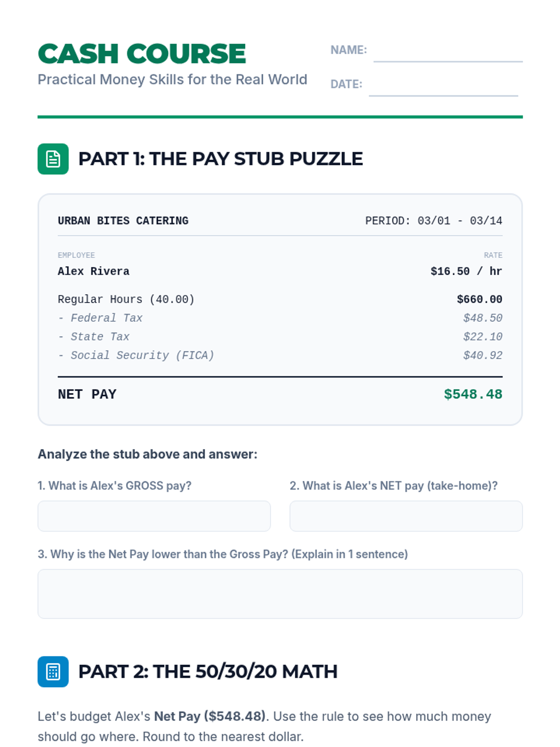Click the hourly rate $16.50 / hr
The width and height of the screenshot is (560, 747).
(466, 271)
